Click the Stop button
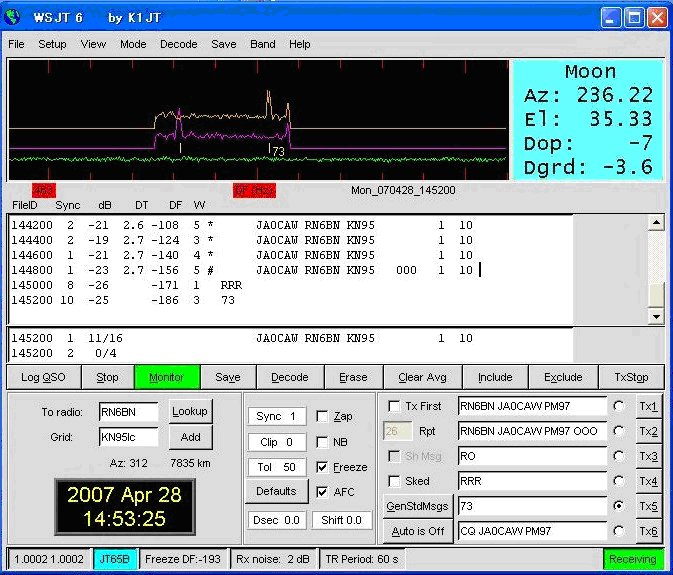 click(107, 377)
